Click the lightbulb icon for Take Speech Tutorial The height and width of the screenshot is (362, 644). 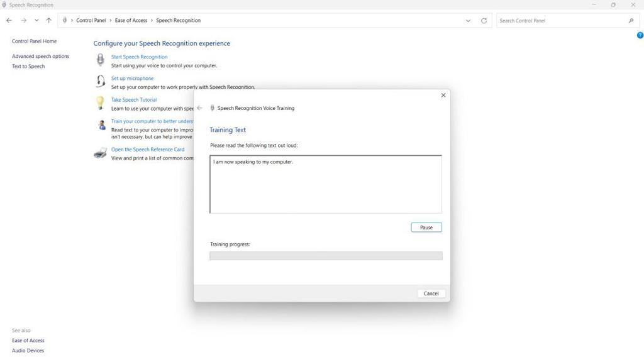[101, 102]
